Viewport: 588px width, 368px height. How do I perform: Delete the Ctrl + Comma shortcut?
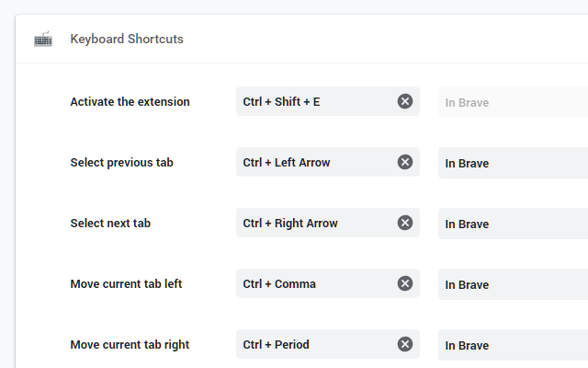(405, 283)
